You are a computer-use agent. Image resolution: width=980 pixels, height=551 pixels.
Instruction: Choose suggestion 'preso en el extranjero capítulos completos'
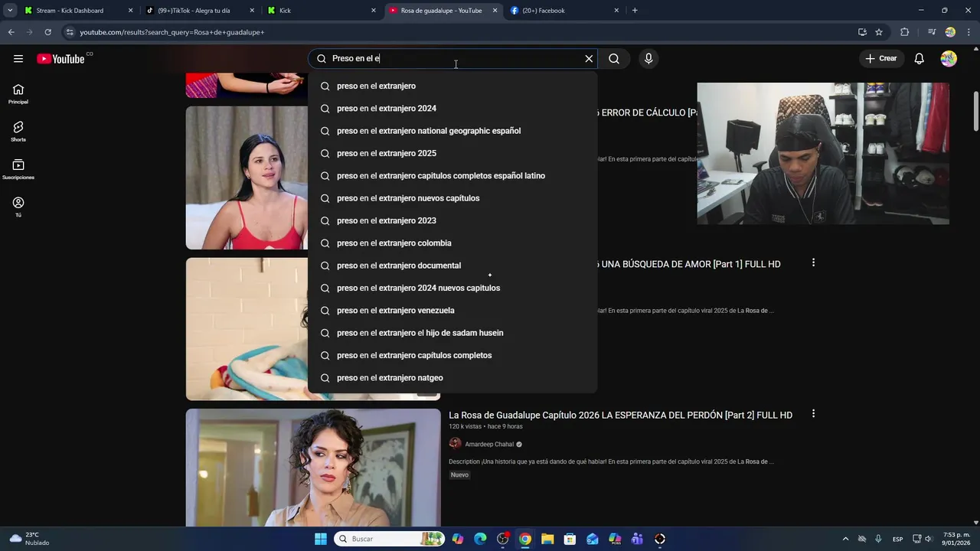point(452,355)
